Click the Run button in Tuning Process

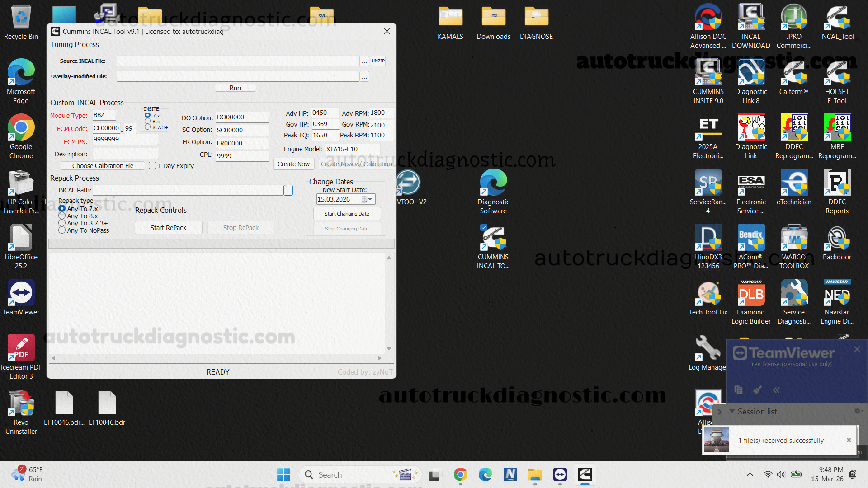coord(235,88)
